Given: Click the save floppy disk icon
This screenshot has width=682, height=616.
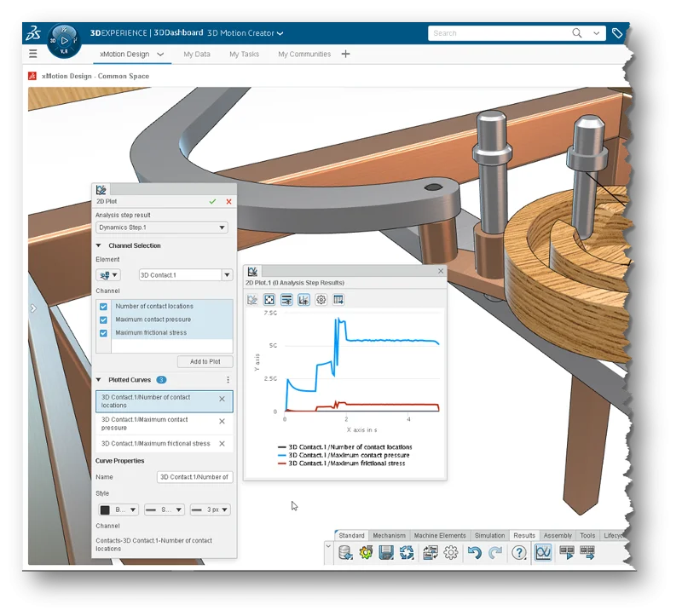Looking at the screenshot, I should (x=386, y=553).
